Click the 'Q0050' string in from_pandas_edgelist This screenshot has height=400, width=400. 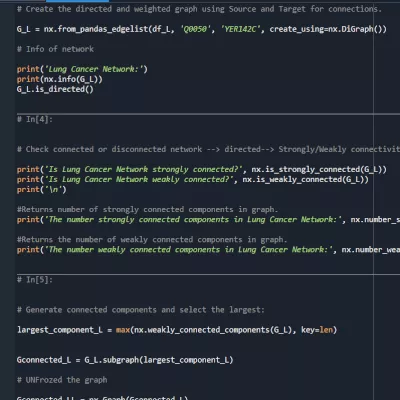196,29
